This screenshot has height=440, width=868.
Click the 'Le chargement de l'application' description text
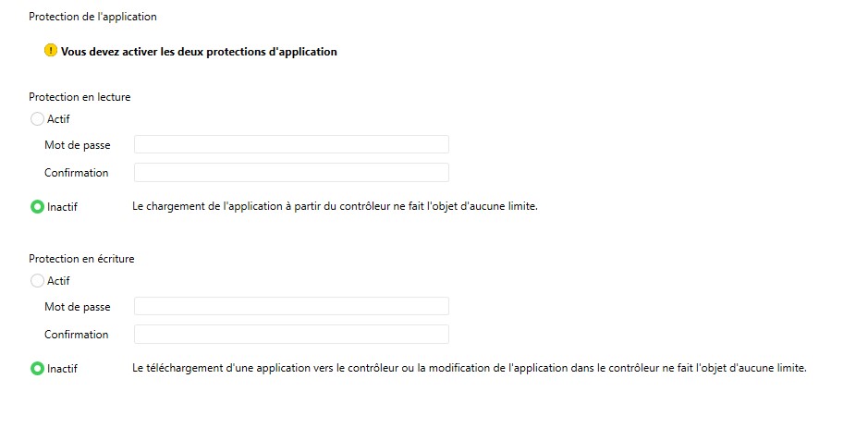335,207
